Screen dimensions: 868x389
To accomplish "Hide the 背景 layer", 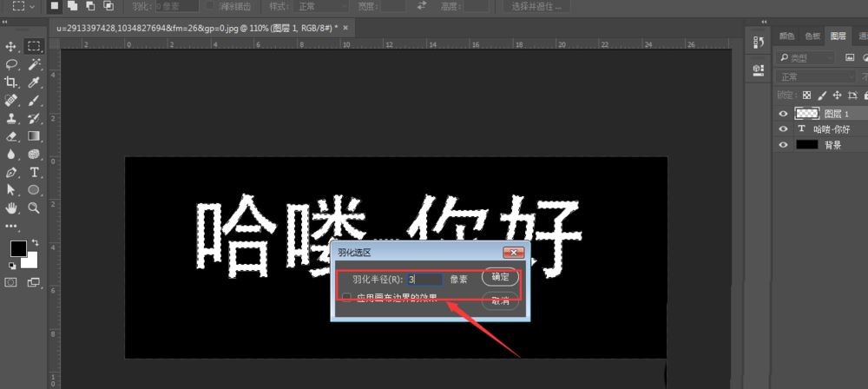I will pos(783,145).
